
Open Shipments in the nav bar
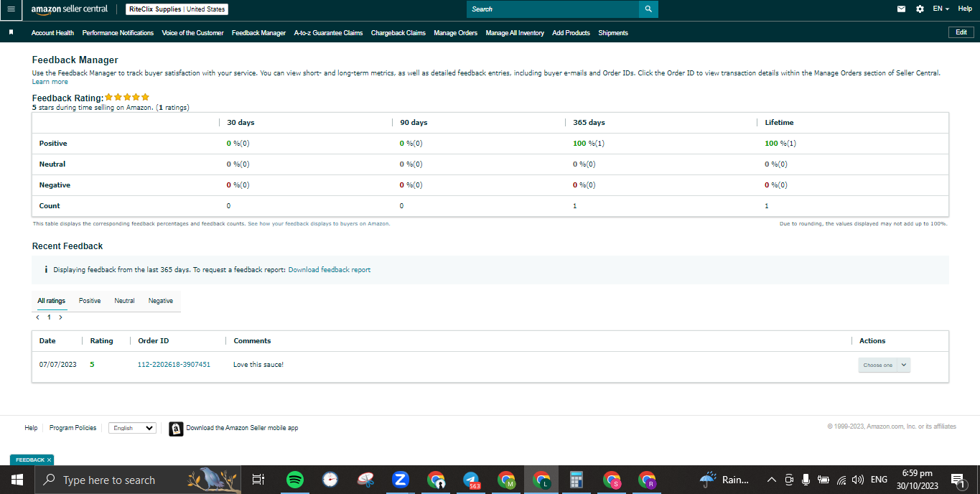coord(613,33)
